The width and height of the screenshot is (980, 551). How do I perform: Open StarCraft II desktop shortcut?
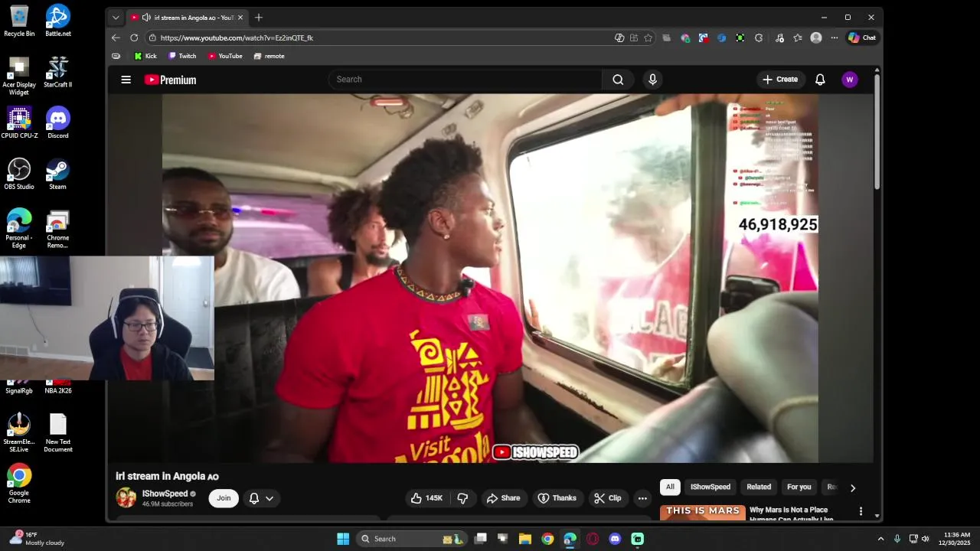point(57,72)
